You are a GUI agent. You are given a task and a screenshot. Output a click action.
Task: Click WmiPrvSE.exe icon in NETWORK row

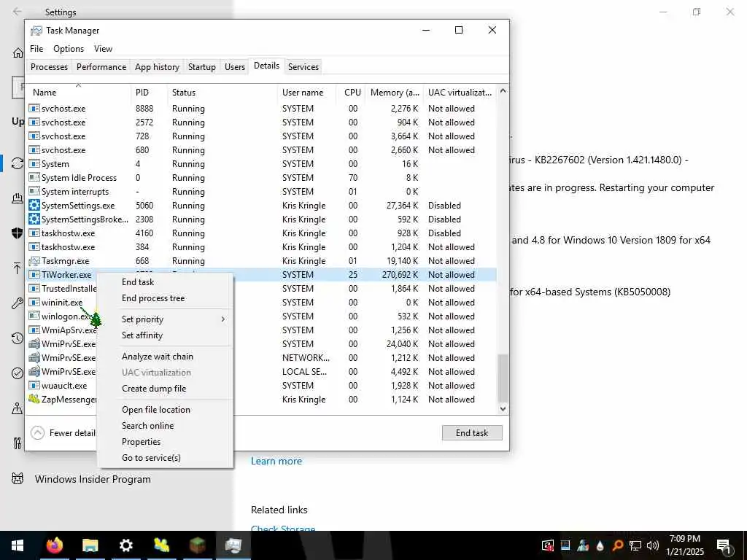pyautogui.click(x=34, y=357)
